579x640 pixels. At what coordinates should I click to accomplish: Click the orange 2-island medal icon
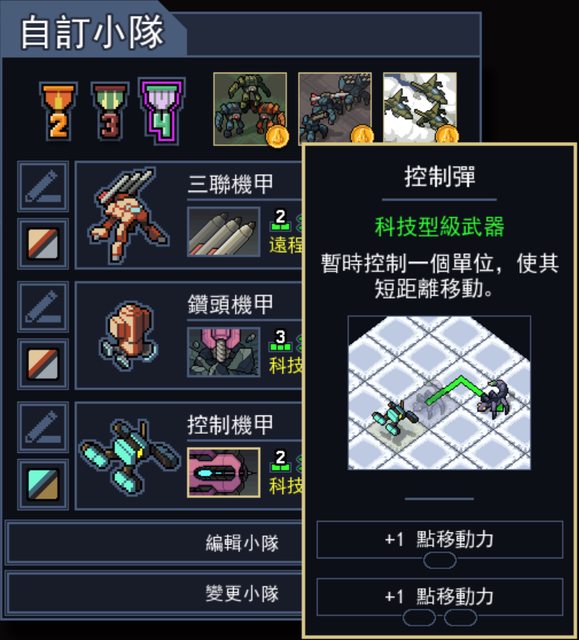coord(58,111)
